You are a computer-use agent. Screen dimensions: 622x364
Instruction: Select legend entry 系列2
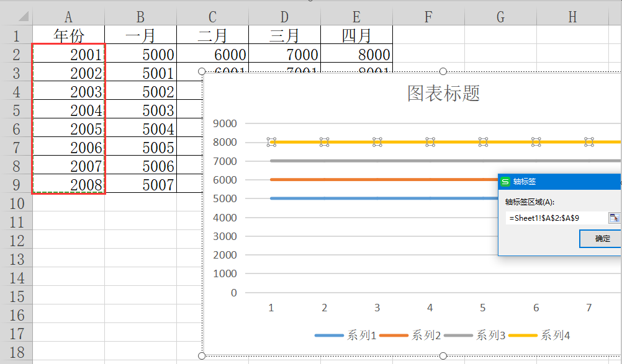pos(410,335)
